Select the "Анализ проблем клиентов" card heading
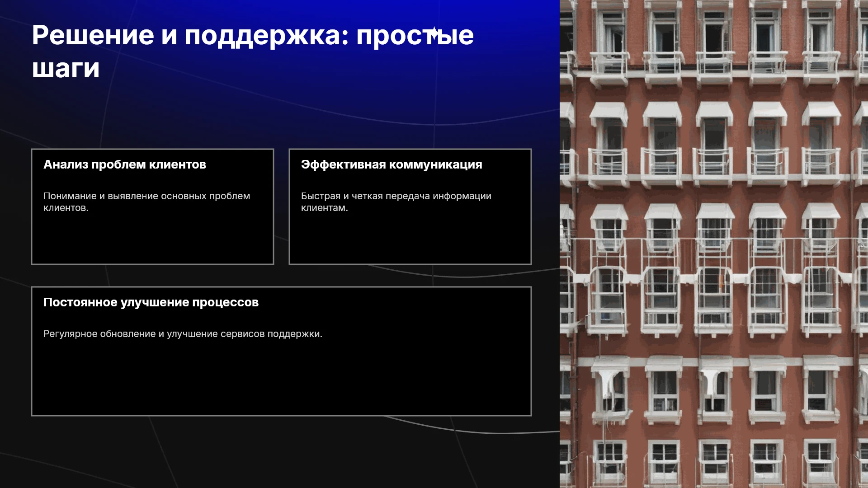868x488 pixels. pos(125,164)
